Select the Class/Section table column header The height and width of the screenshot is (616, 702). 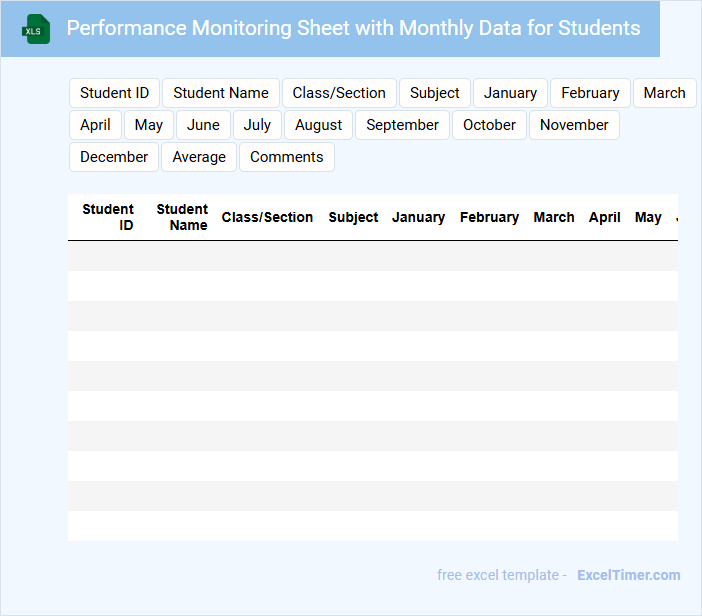(267, 217)
